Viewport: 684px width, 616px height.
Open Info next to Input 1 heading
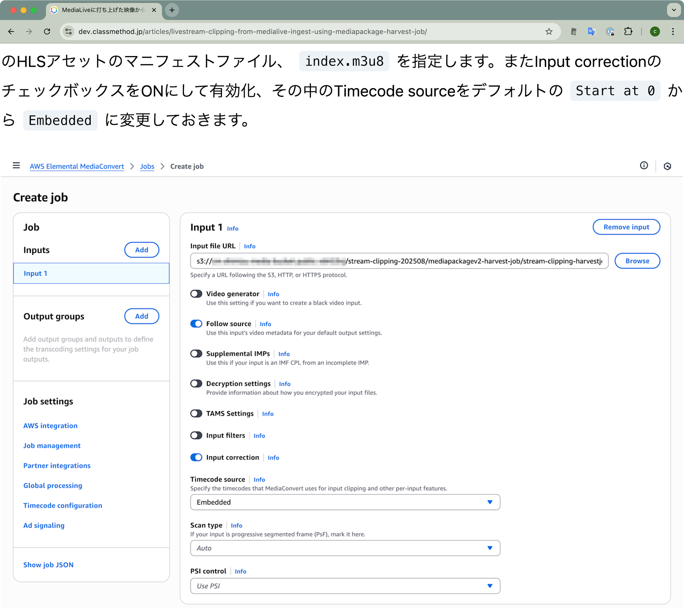coord(233,228)
